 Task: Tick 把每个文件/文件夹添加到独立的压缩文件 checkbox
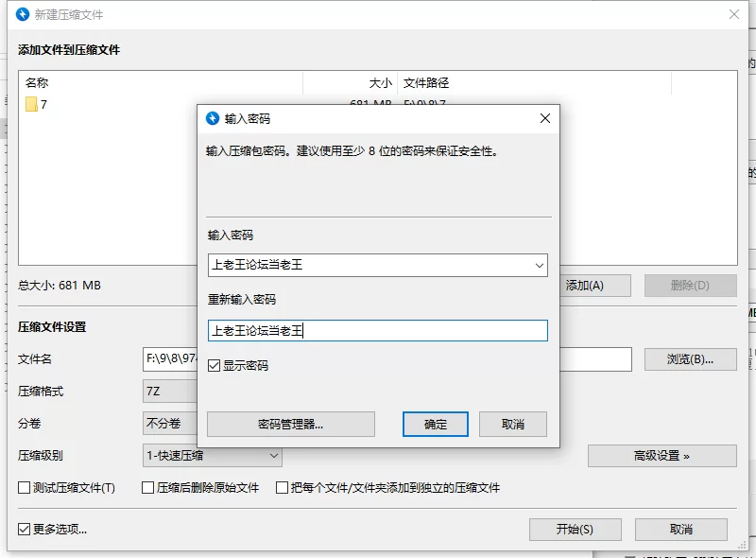(282, 487)
